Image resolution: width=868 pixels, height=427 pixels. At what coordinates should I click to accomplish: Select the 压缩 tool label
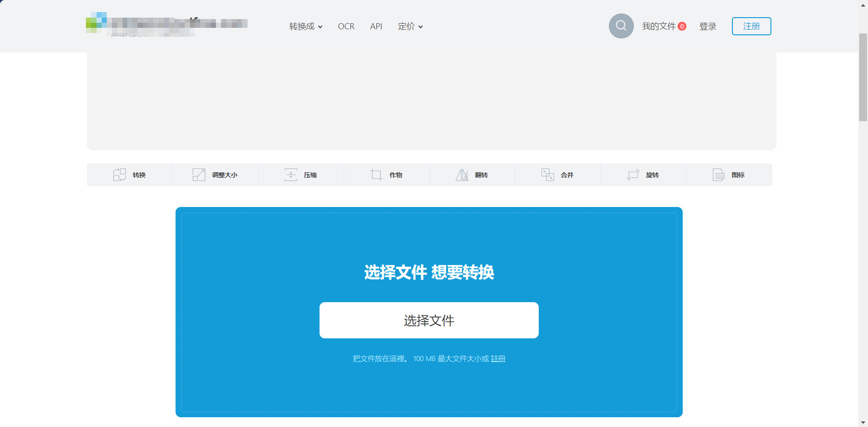tap(310, 175)
